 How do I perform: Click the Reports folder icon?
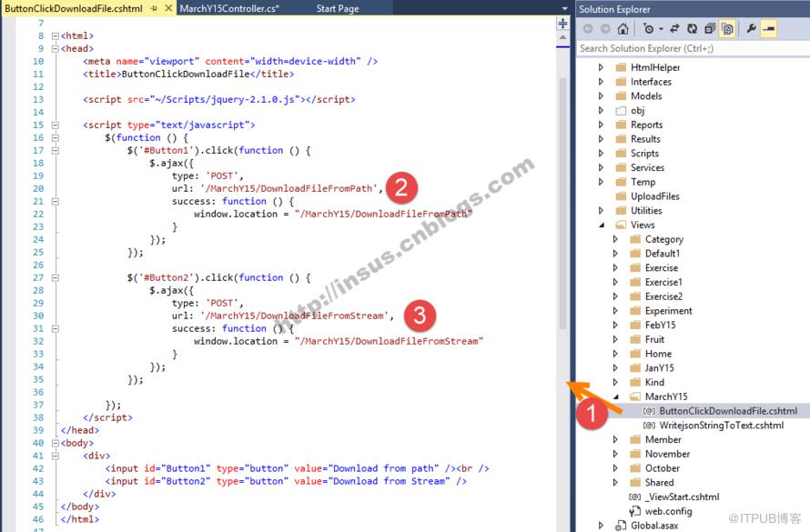click(621, 125)
